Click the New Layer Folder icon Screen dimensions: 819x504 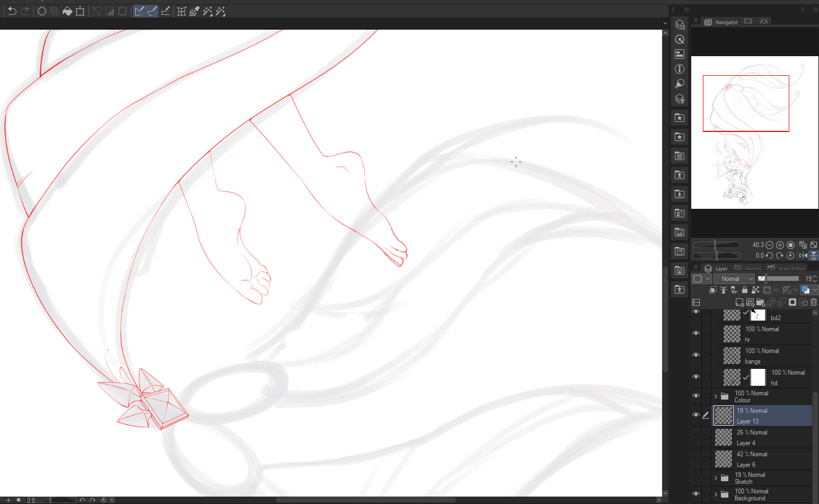click(761, 303)
